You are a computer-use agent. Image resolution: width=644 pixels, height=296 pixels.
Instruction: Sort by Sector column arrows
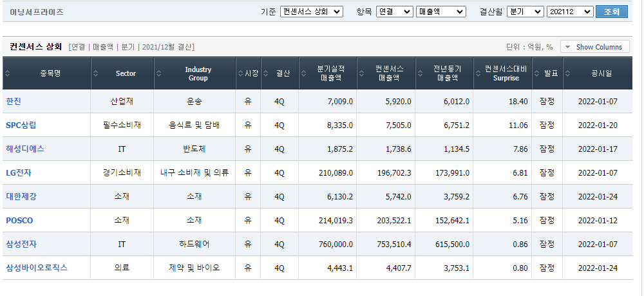96,73
